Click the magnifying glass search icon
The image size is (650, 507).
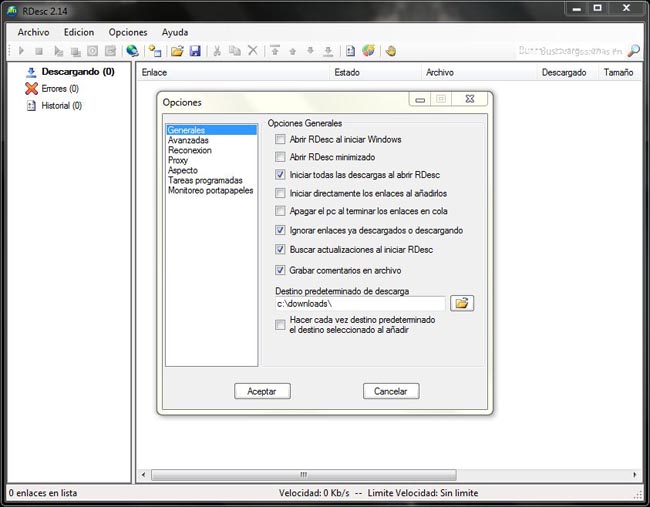[x=633, y=51]
